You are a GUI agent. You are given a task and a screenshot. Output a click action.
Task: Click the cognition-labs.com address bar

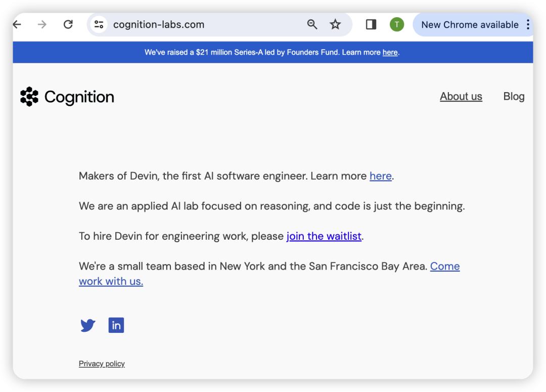pos(202,24)
